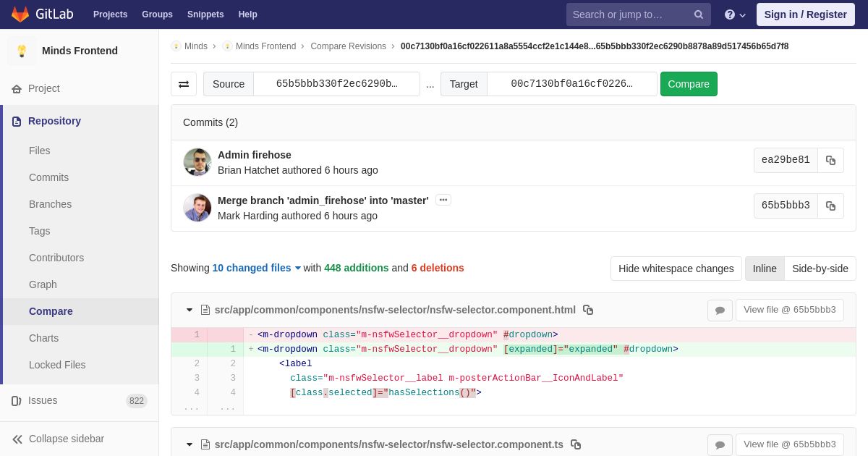Open Commits in repository sidebar
Image resolution: width=868 pixels, height=456 pixels.
(48, 177)
